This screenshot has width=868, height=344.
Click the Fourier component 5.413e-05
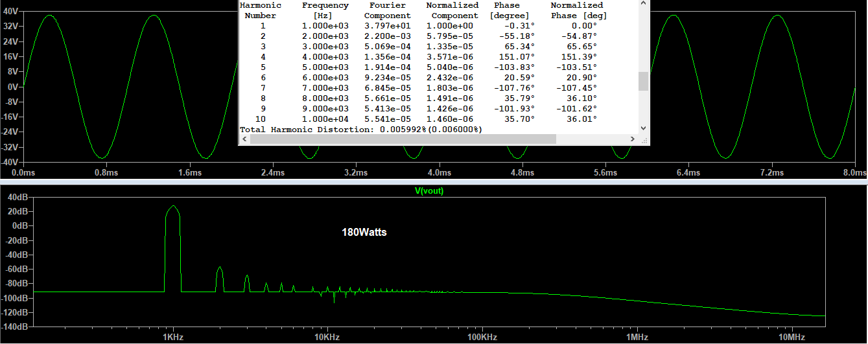(x=387, y=109)
